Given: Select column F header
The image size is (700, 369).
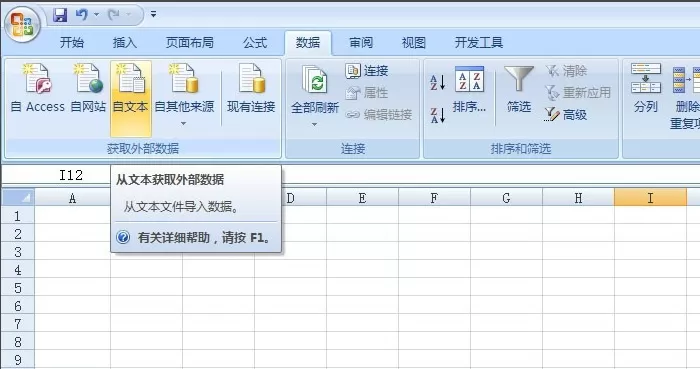Looking at the screenshot, I should [x=434, y=198].
